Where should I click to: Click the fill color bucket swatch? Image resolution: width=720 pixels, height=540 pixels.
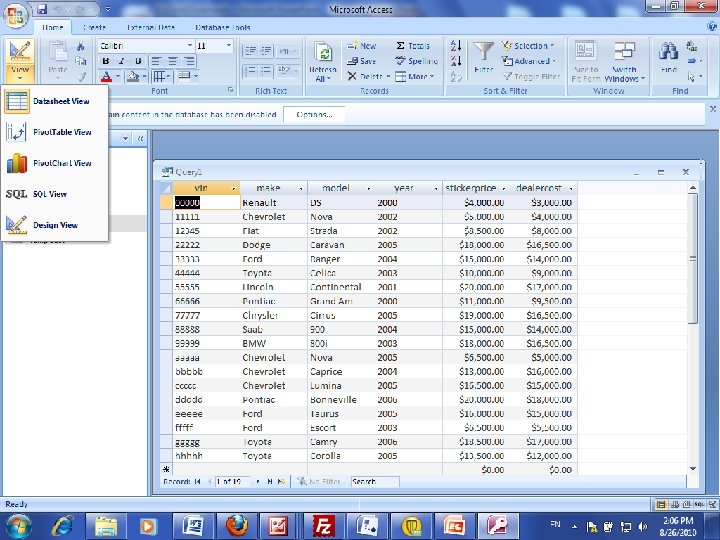[133, 76]
